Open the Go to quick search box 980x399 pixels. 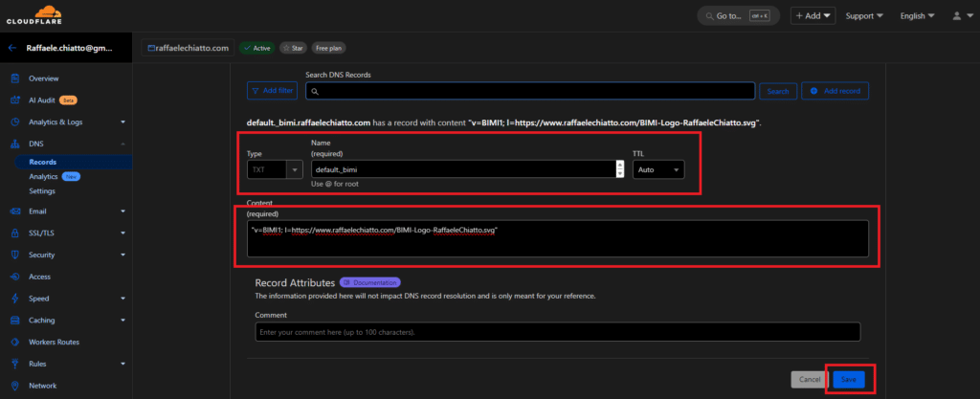739,15
